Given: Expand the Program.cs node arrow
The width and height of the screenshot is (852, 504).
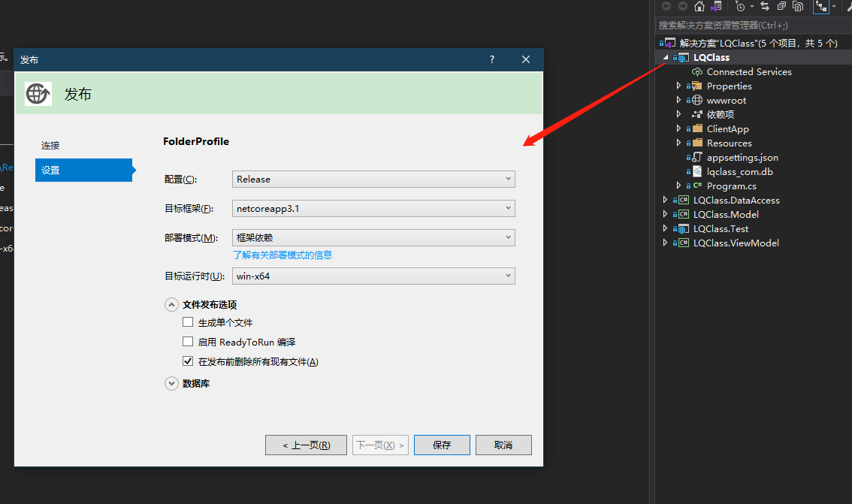Looking at the screenshot, I should coord(678,186).
